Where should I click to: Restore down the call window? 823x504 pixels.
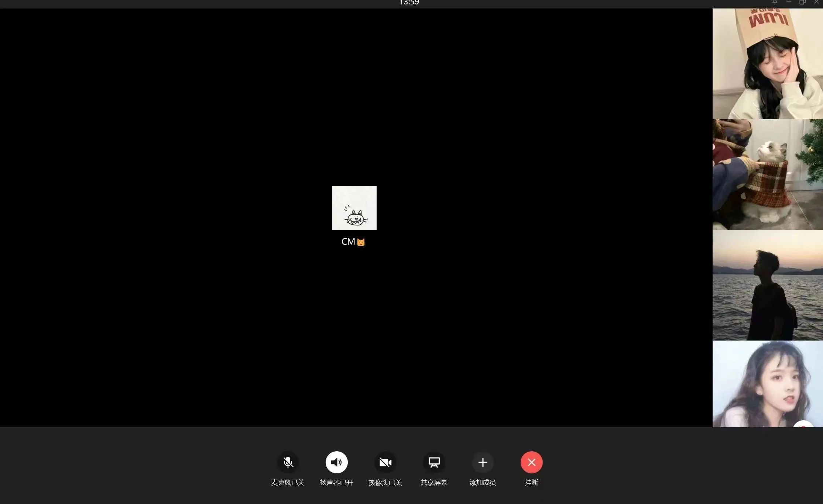tap(802, 2)
